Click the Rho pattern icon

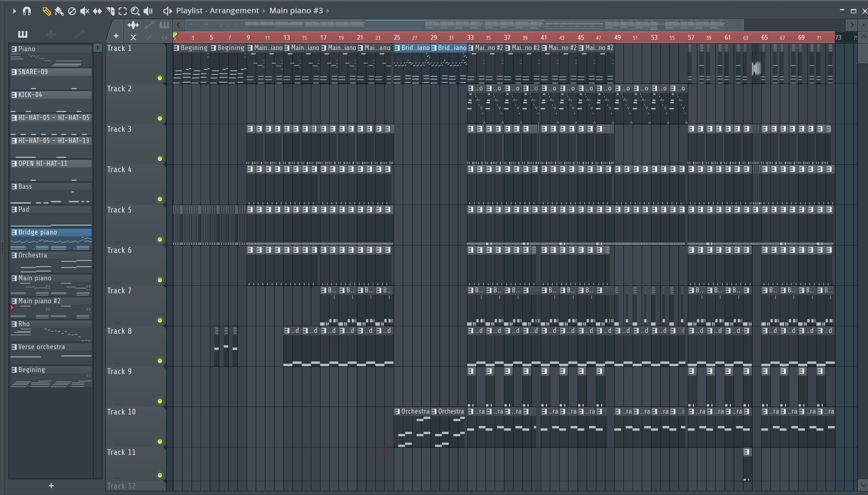[14, 324]
